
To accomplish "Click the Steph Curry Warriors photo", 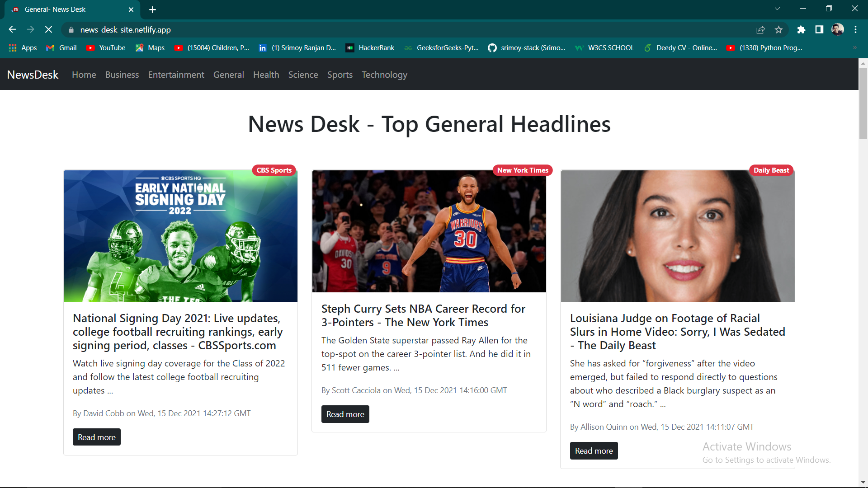I will point(429,231).
